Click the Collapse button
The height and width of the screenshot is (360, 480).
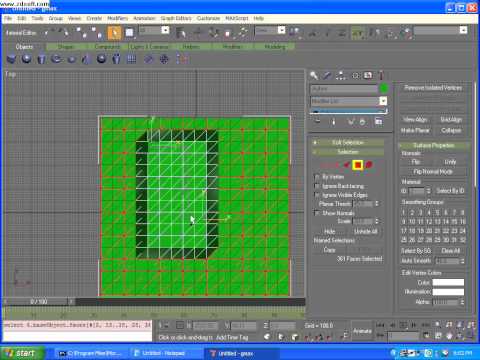451,130
